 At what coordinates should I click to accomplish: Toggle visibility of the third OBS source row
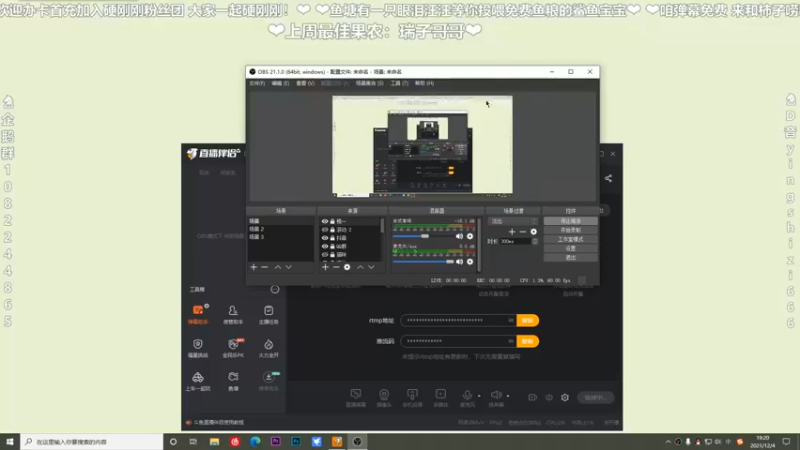pos(324,238)
